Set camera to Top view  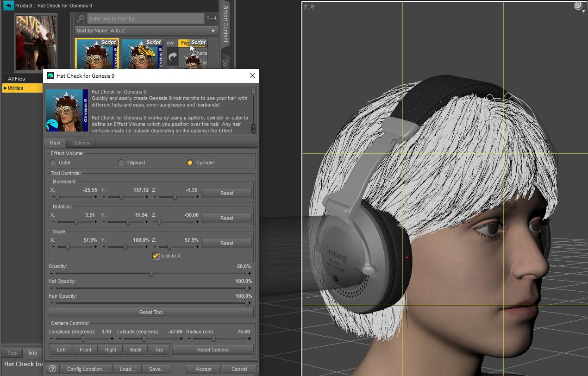click(x=159, y=350)
